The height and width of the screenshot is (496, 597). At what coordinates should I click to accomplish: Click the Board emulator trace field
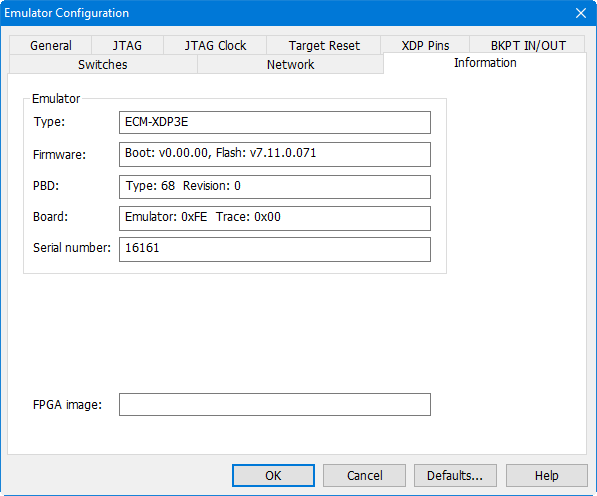point(275,218)
